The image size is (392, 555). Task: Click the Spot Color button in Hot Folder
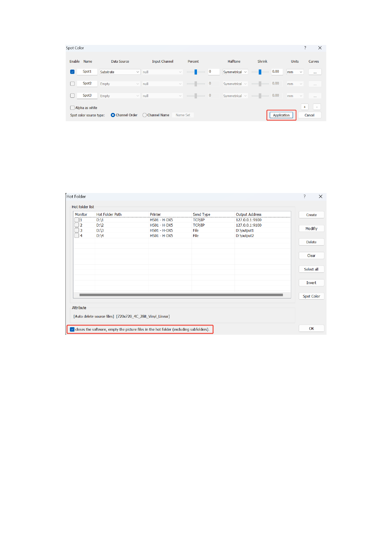coord(311,296)
